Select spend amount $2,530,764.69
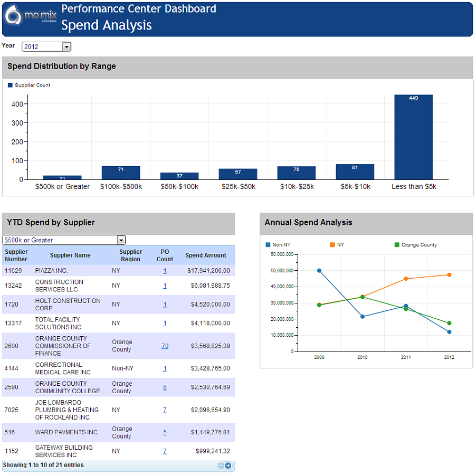 point(211,387)
